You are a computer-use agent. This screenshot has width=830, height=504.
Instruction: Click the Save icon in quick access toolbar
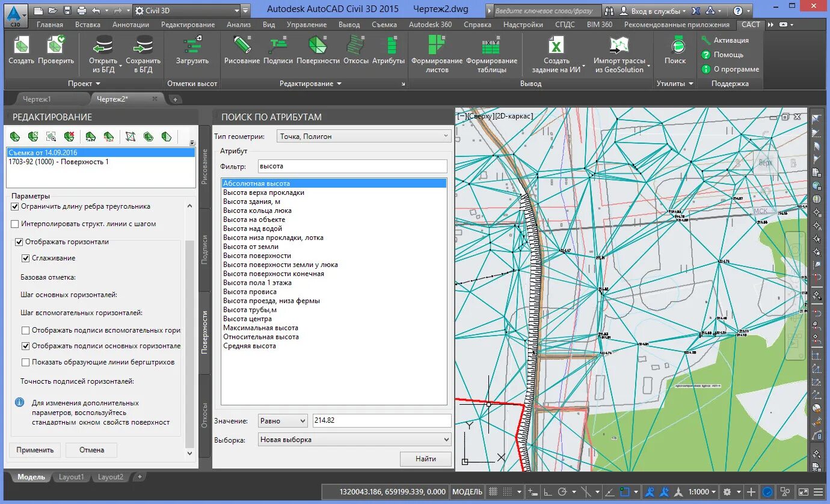[x=67, y=11]
